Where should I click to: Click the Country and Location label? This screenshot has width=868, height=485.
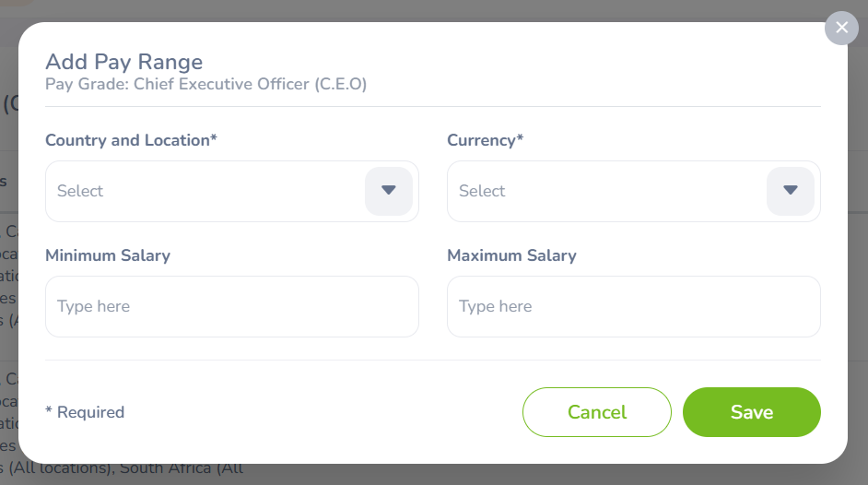click(x=131, y=140)
